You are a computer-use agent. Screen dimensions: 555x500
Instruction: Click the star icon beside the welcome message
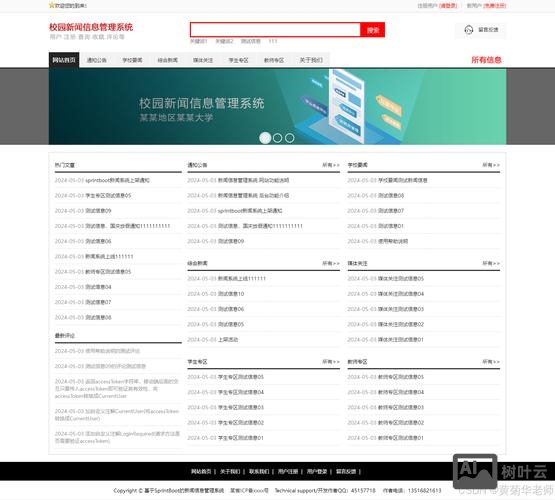point(52,5)
